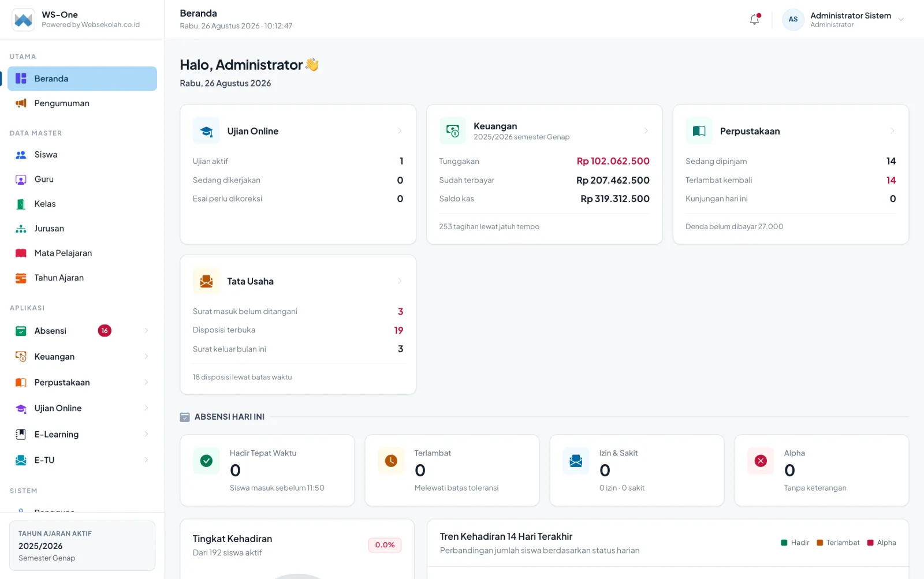Viewport: 924px width, 579px height.
Task: Click the Absensi badge showing 16
Action: point(105,331)
